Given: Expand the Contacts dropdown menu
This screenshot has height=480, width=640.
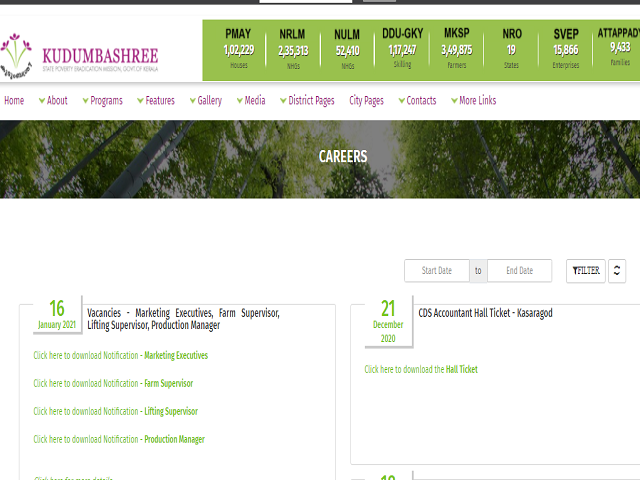Looking at the screenshot, I should click(x=417, y=100).
